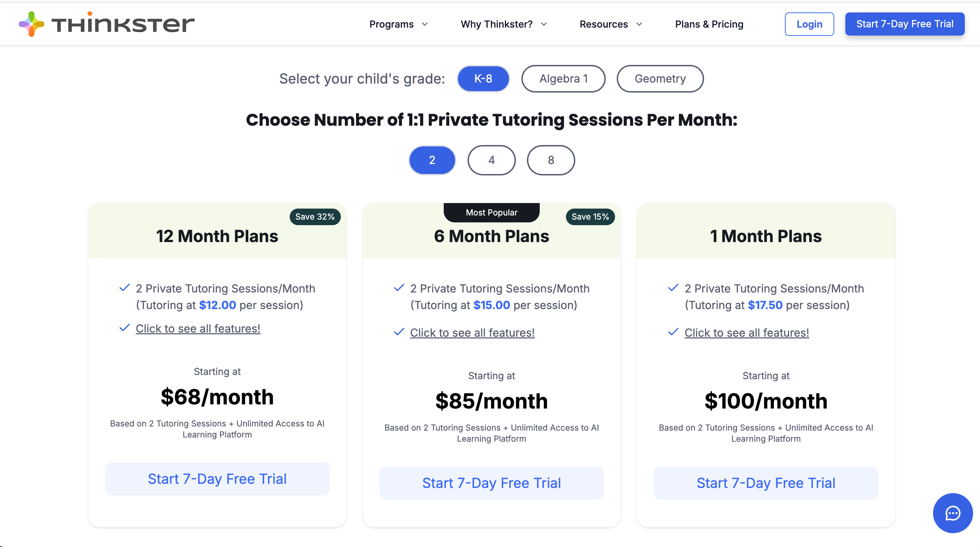The image size is (980, 547).
Task: See all features of the 12 Month Plan
Action: 198,329
